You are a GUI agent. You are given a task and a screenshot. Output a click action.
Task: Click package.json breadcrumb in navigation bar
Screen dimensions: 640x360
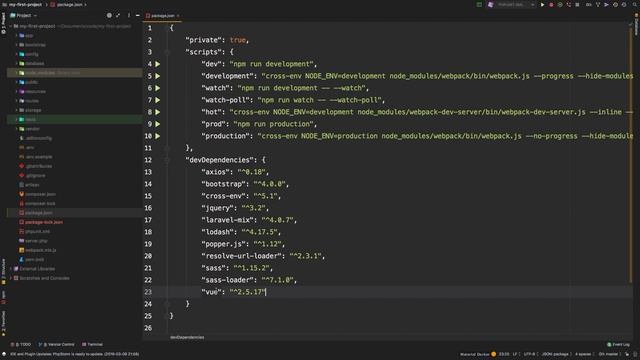click(67, 5)
